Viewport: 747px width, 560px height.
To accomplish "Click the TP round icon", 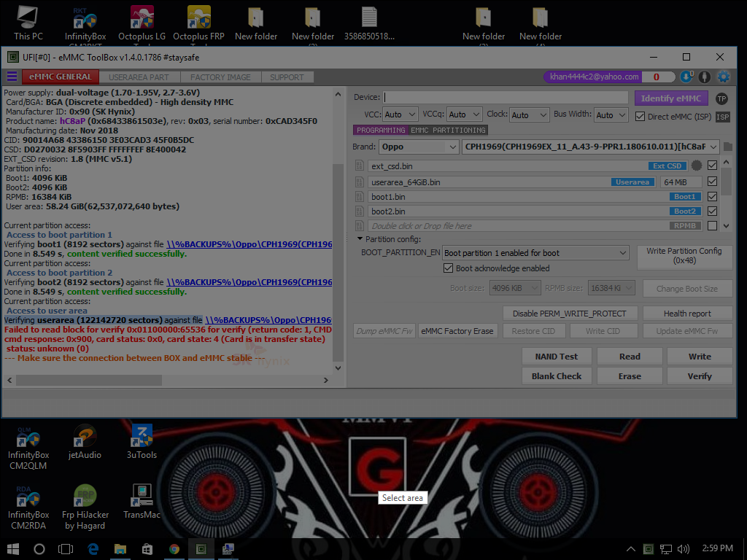I will tap(721, 98).
